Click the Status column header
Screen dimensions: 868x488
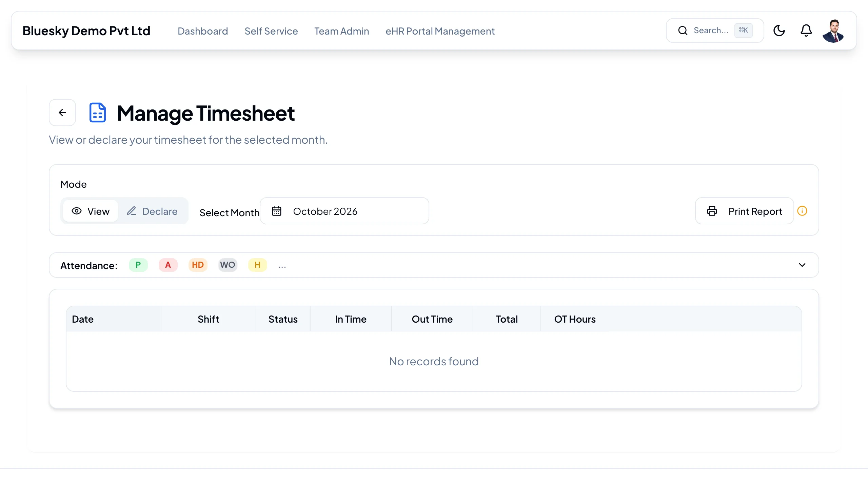[x=283, y=319]
